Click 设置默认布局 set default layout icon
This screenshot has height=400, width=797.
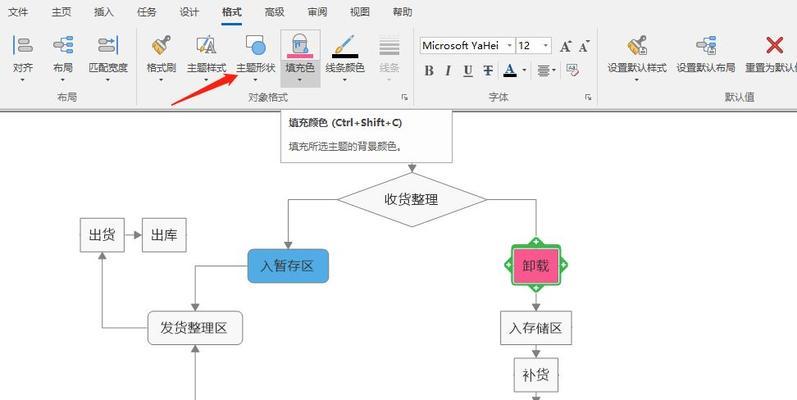point(706,45)
